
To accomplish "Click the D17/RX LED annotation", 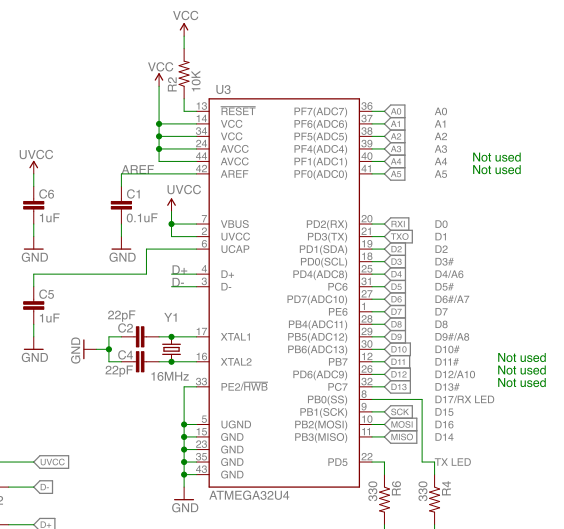I will [x=464, y=400].
